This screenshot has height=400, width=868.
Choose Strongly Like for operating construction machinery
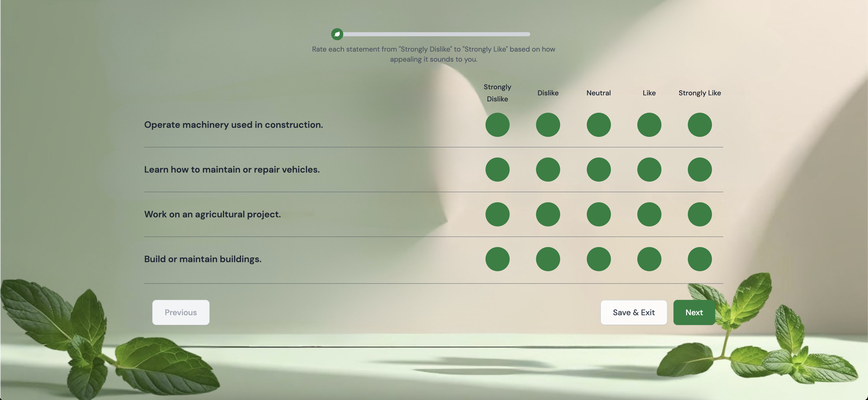coord(700,125)
